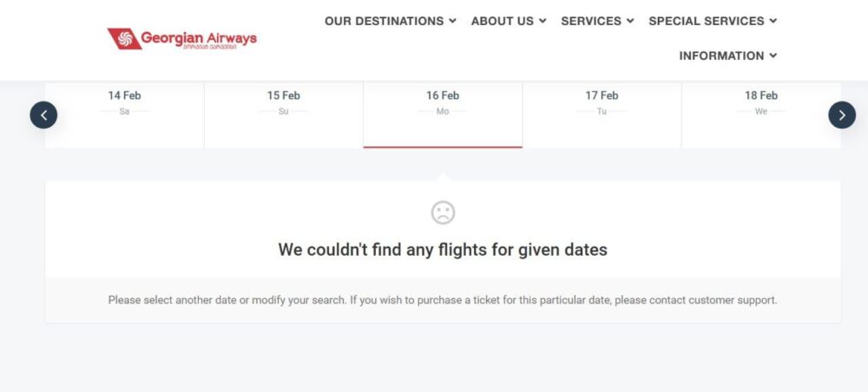The height and width of the screenshot is (392, 868).
Task: Select the 17 Feb Tuesday date tab
Action: coord(602,114)
